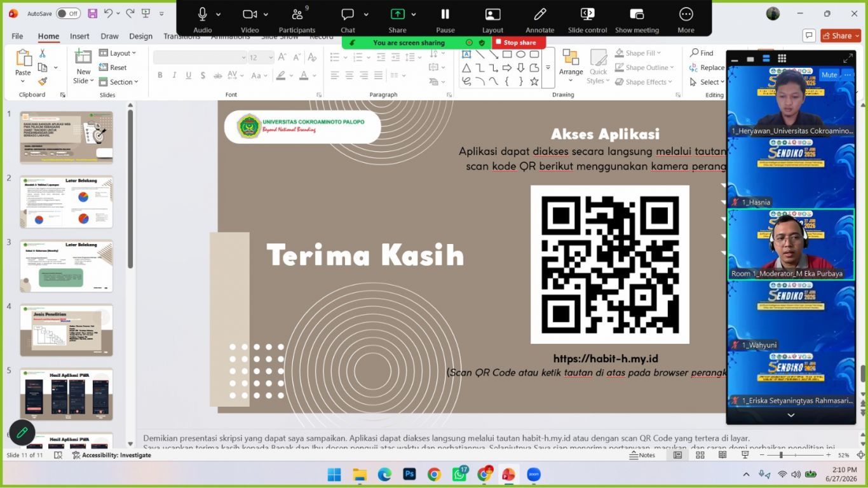868x488 pixels.
Task: Switch to Reading View icon
Action: [x=721, y=455]
